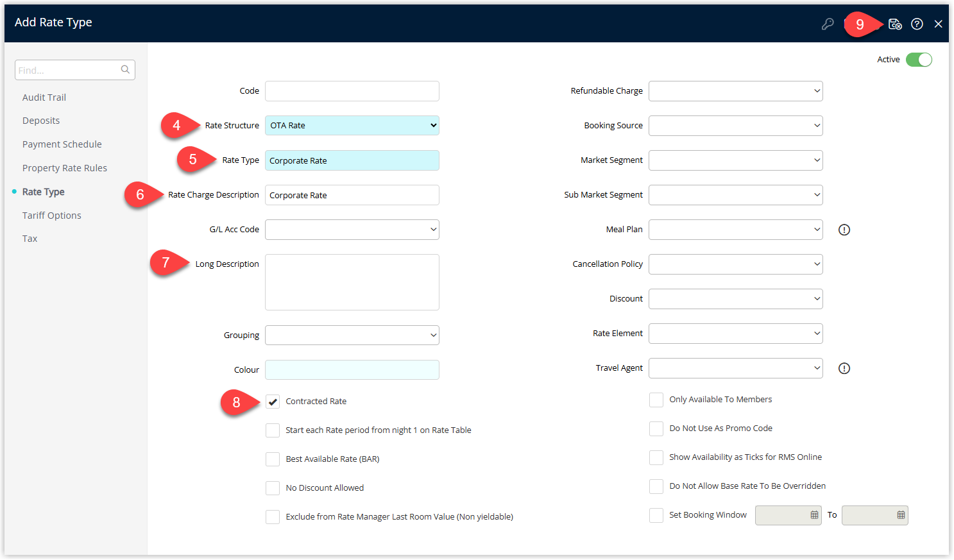The width and height of the screenshot is (954, 560).
Task: Enable Best Available Rate (BAR) checkbox
Action: tap(273, 459)
